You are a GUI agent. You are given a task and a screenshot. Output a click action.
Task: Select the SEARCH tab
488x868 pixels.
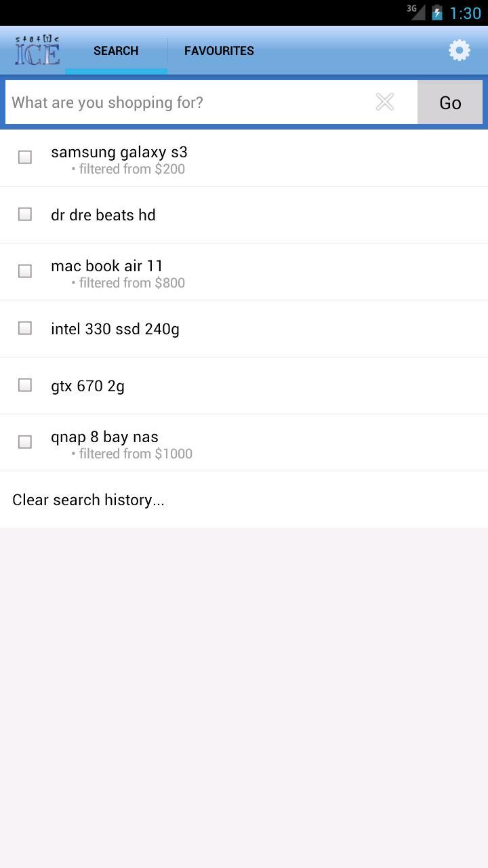pyautogui.click(x=115, y=50)
